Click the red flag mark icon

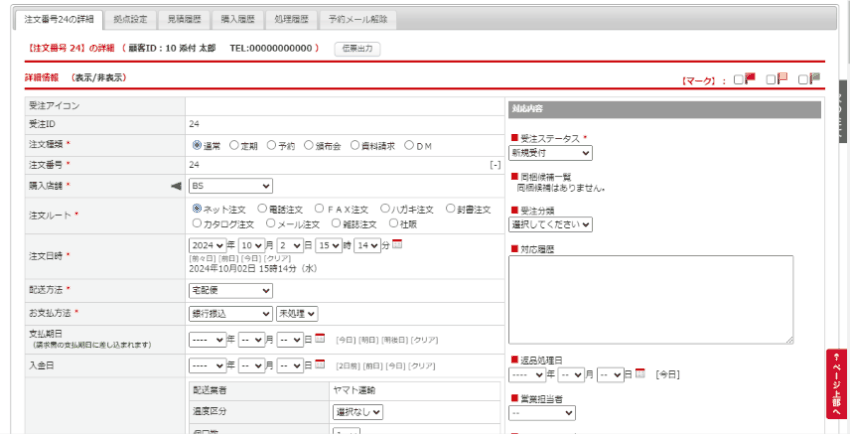pos(750,79)
